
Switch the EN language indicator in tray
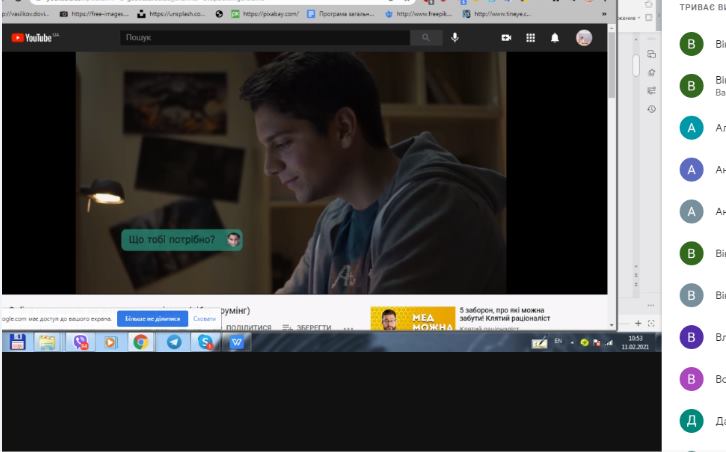click(558, 341)
